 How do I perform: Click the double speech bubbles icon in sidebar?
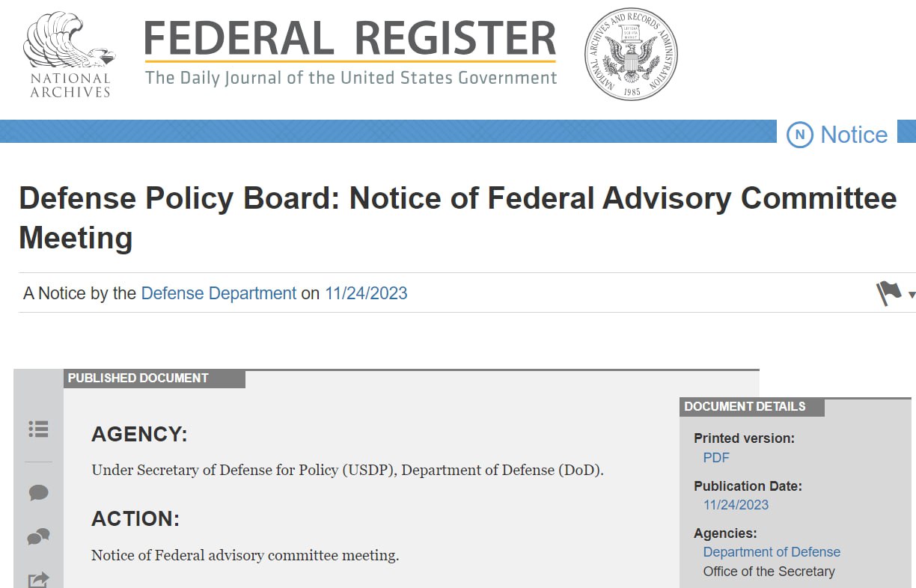[x=38, y=536]
